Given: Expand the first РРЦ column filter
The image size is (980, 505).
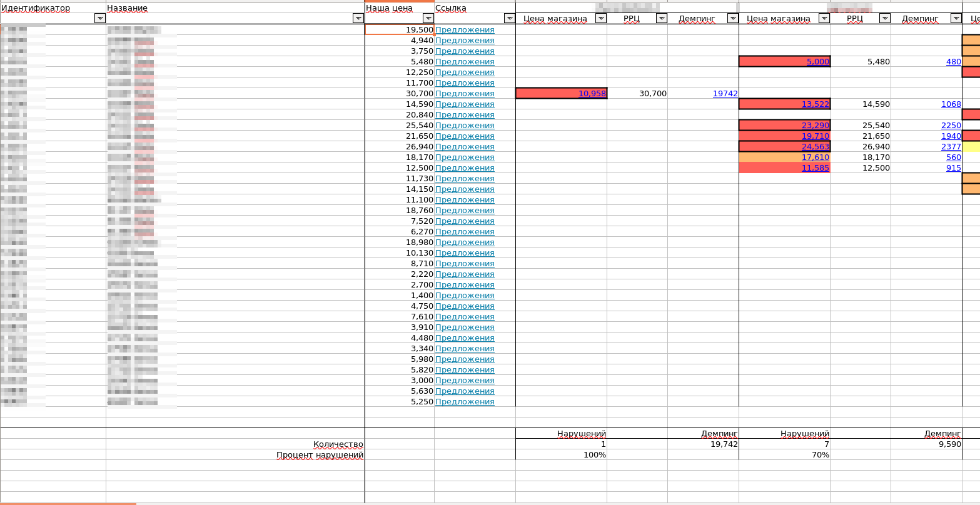Looking at the screenshot, I should tap(661, 19).
